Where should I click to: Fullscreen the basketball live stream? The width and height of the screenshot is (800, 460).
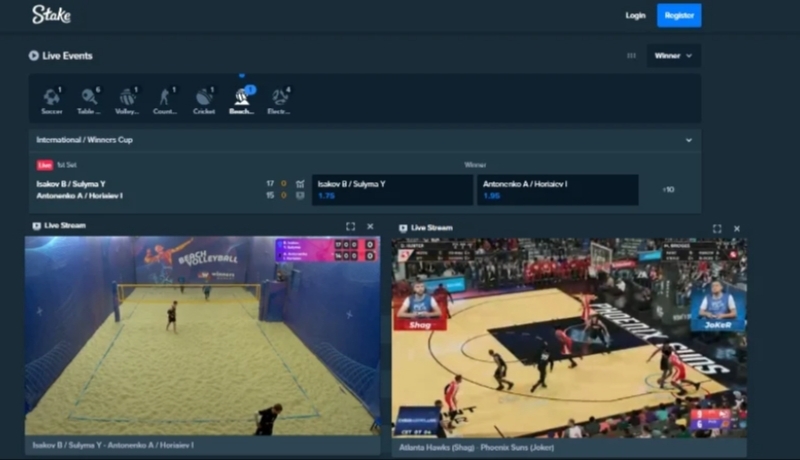click(x=717, y=228)
